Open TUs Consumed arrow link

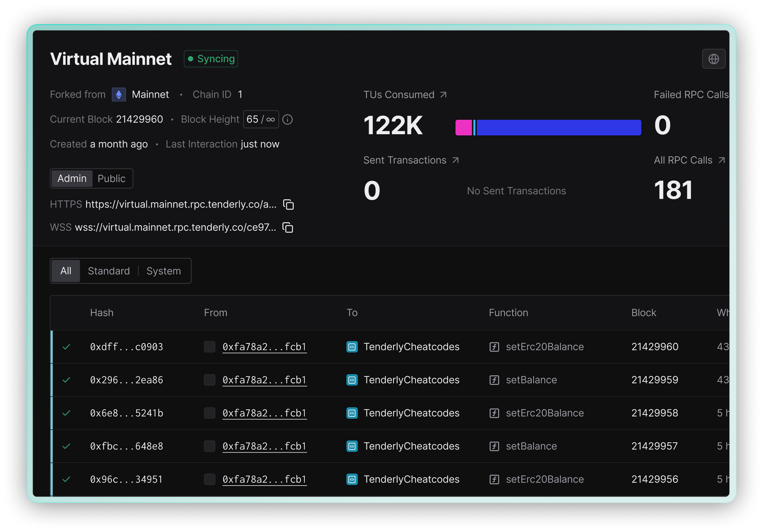443,95
